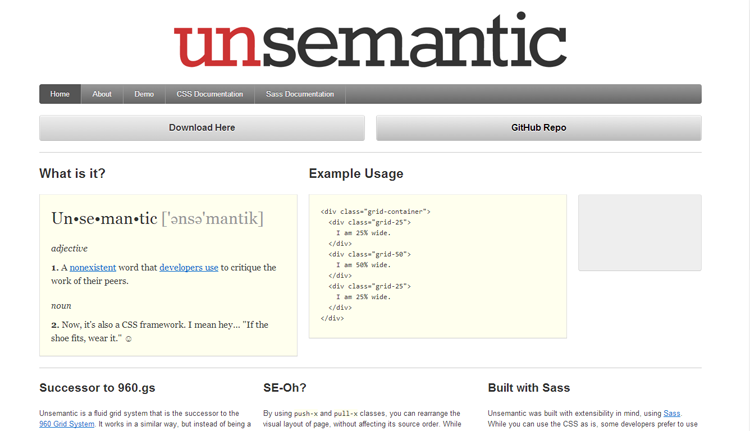Click the pull-x code term in SE-Oh paragraph

(346, 413)
